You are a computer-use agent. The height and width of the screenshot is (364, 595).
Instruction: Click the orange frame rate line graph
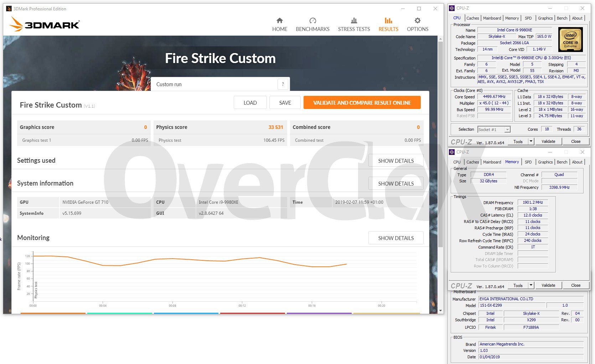[190, 261]
